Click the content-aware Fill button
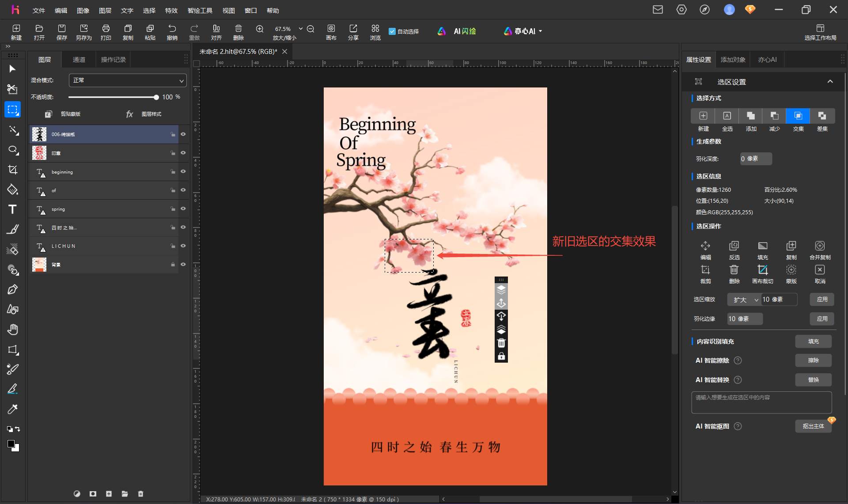 813,341
